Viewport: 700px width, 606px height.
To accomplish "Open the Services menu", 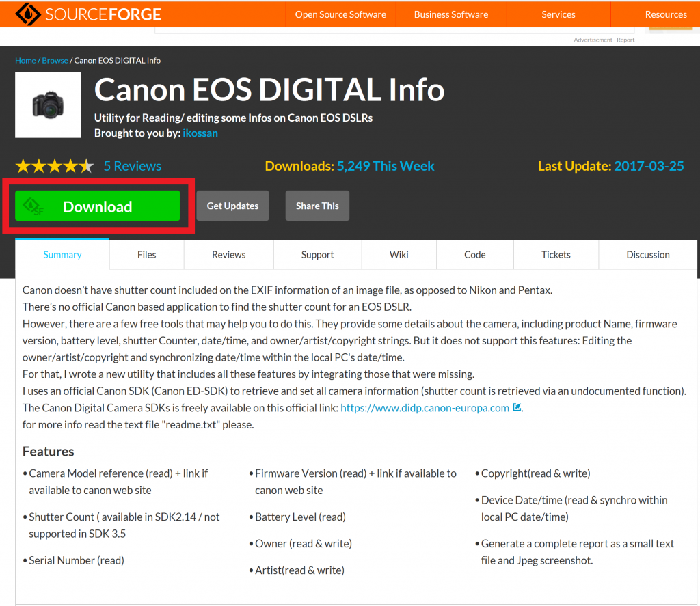I will pos(558,14).
